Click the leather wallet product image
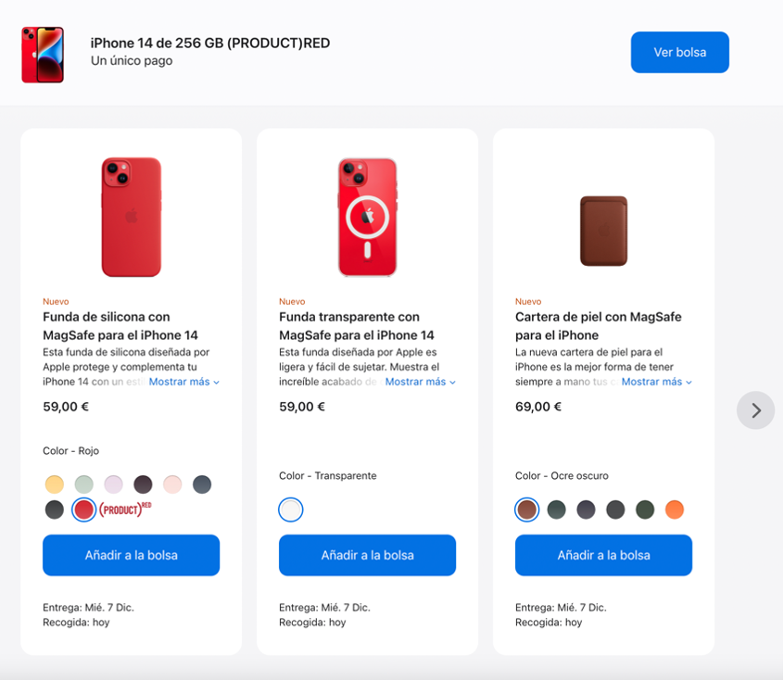784x680 pixels. point(603,231)
